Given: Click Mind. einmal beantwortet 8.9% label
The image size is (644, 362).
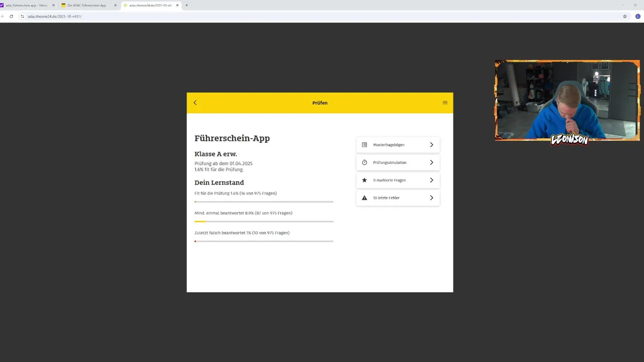Looking at the screenshot, I should pos(243,213).
